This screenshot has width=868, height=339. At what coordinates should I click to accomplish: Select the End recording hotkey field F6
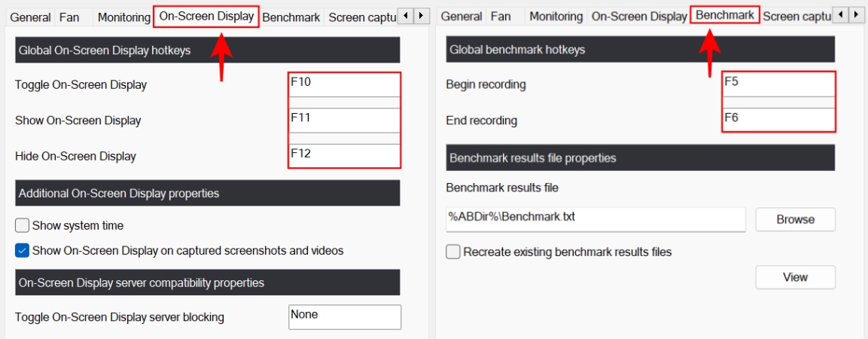pyautogui.click(x=778, y=120)
